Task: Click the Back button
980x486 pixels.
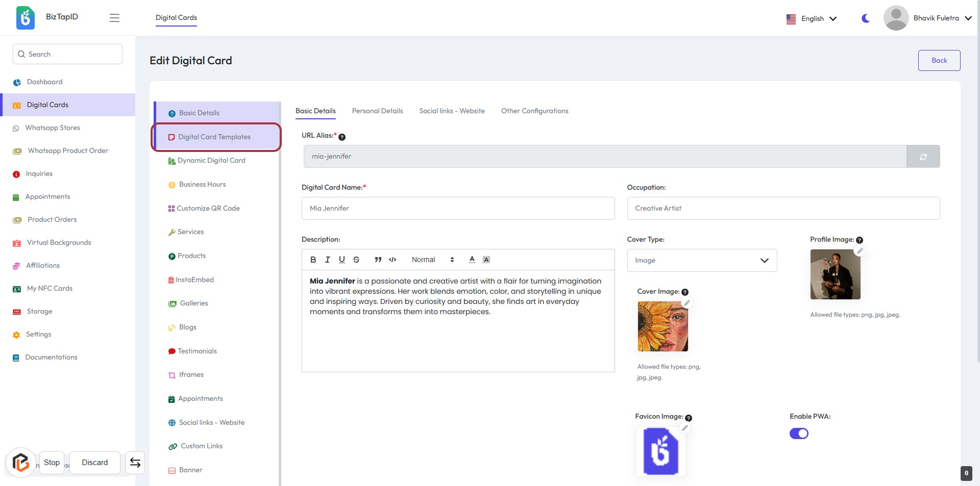Action: [x=939, y=60]
